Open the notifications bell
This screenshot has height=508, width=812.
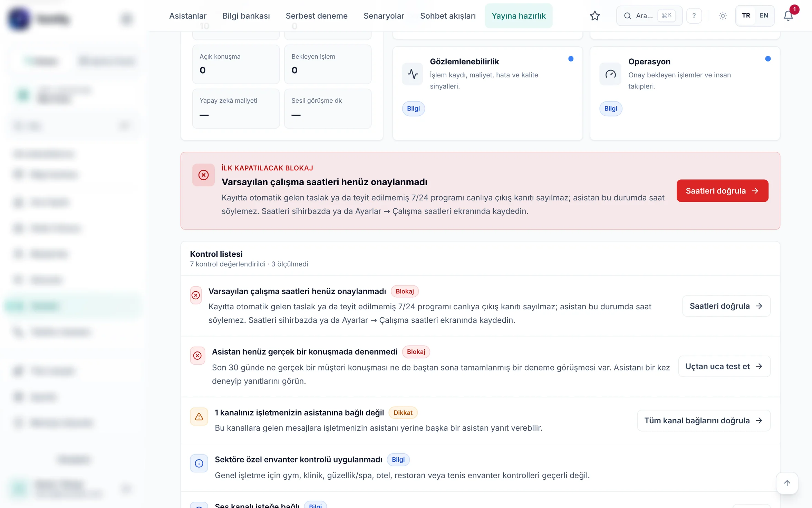tap(788, 16)
